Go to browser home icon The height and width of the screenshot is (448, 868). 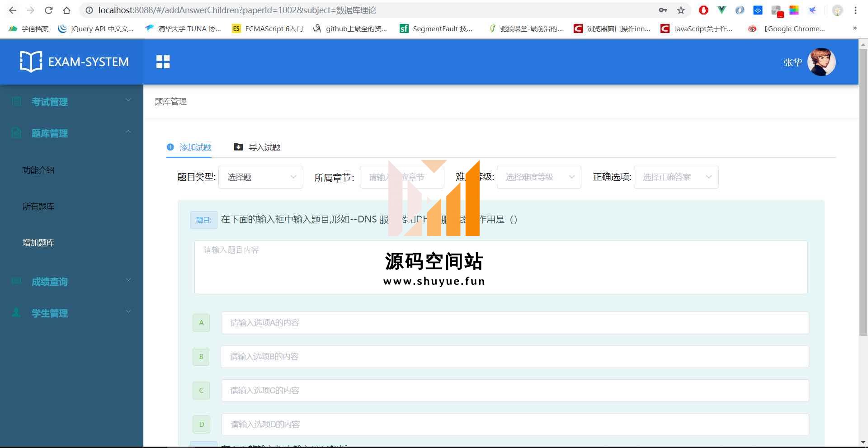tap(66, 10)
